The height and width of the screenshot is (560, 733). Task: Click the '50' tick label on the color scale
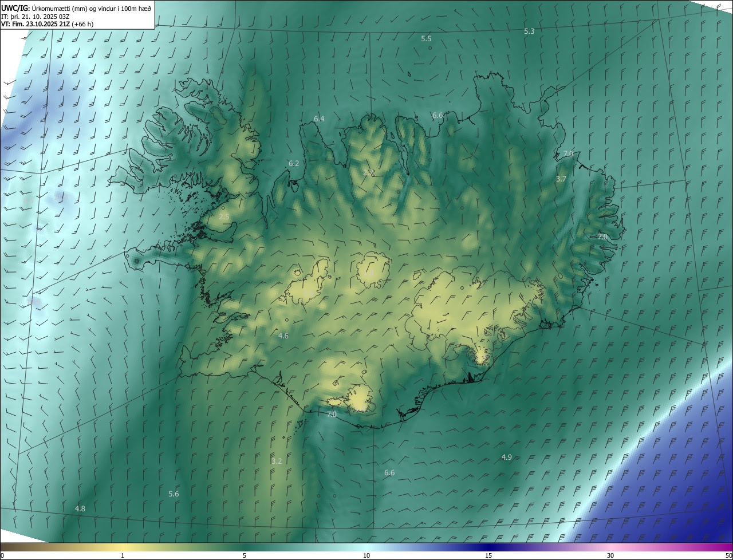tap(728, 555)
